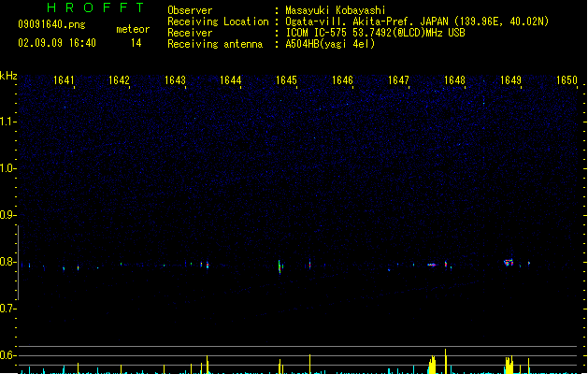The width and height of the screenshot is (588, 374).
Task: Click time axis label 1641
Action: [x=64, y=80]
